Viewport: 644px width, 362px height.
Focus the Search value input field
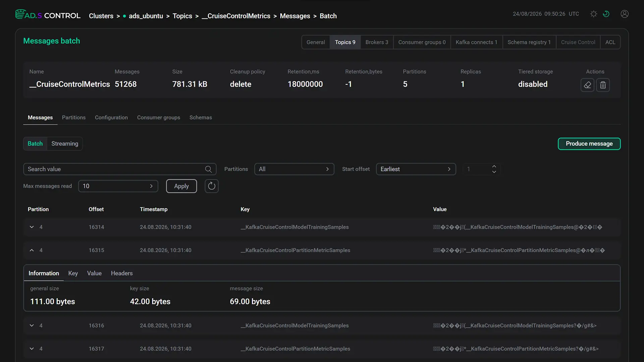coord(120,169)
